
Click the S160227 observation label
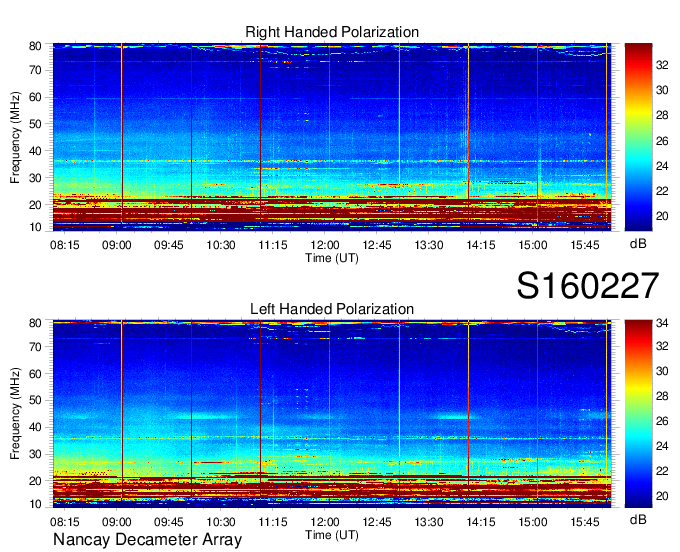[x=588, y=285]
